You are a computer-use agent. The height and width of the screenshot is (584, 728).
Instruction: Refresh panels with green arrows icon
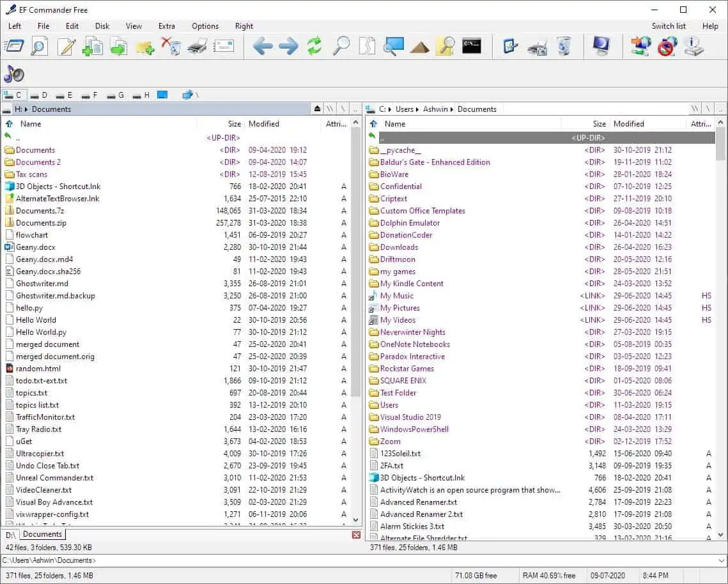(315, 46)
